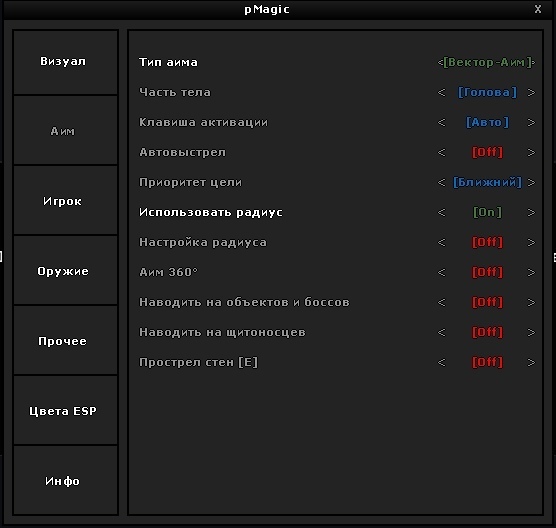Screen dimensions: 556x528
Task: Click right arrow for Приоритет цели
Action: click(531, 183)
